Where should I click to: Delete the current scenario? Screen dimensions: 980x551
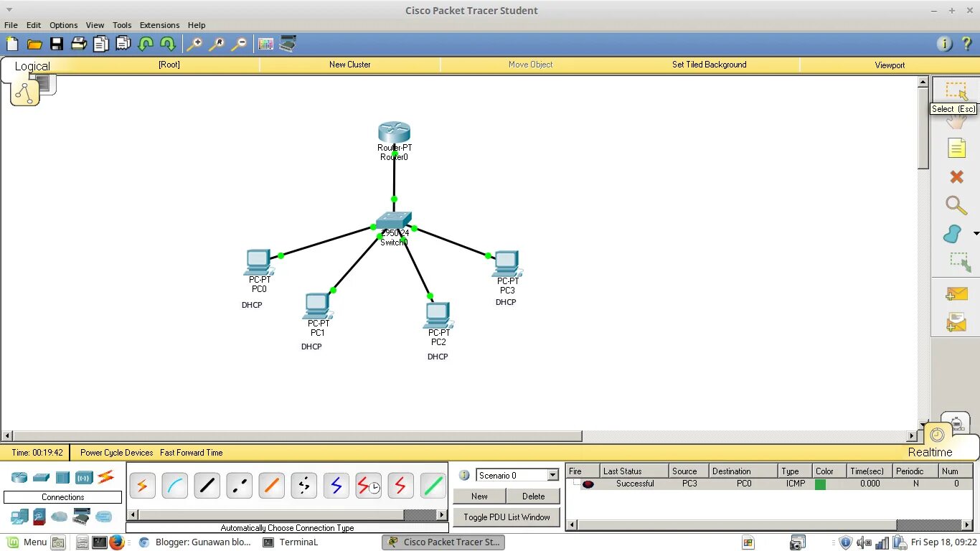tap(533, 496)
